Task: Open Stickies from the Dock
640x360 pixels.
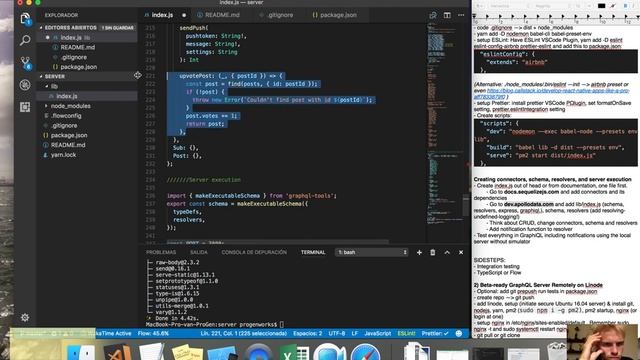Action: coord(187,352)
